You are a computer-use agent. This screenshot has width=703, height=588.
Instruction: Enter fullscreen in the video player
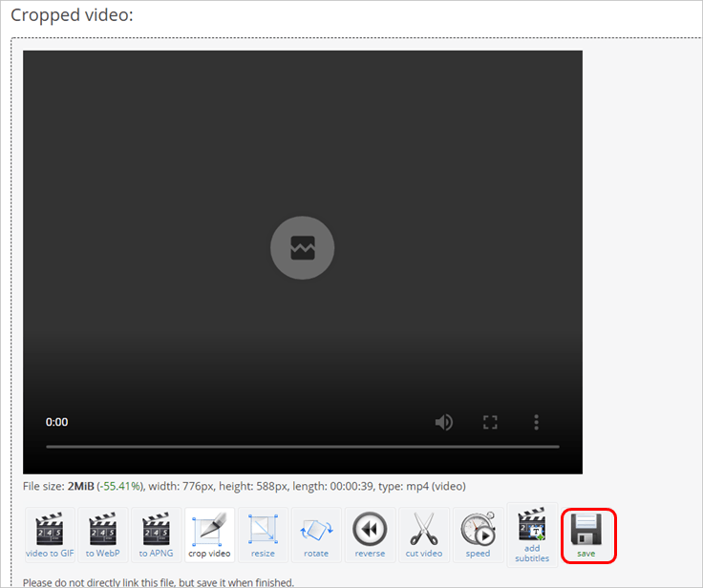(490, 422)
